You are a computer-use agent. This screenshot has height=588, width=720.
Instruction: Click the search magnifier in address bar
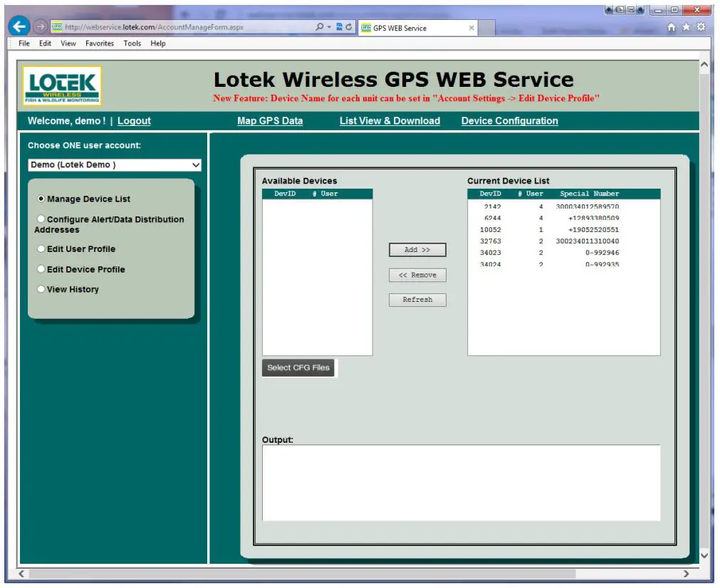point(320,27)
